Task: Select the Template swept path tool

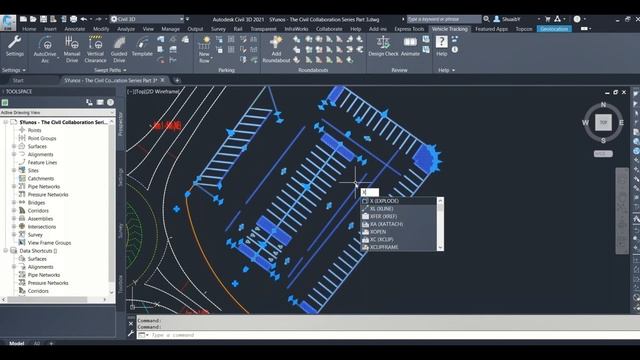Action: click(142, 46)
